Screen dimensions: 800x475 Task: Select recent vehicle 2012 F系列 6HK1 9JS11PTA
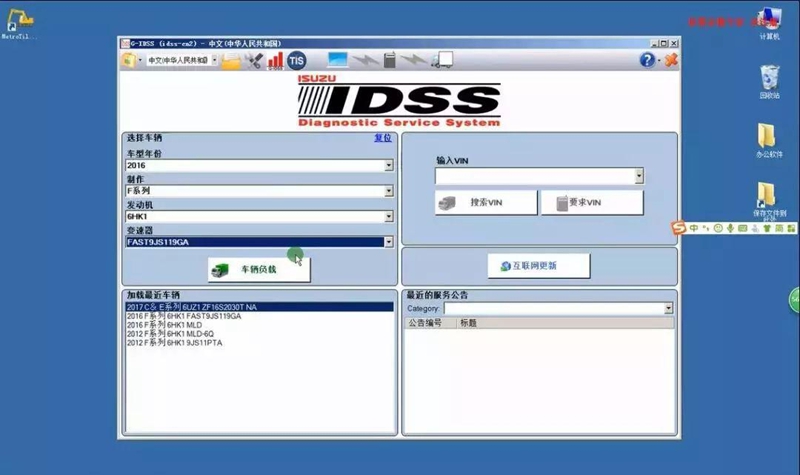tap(259, 343)
